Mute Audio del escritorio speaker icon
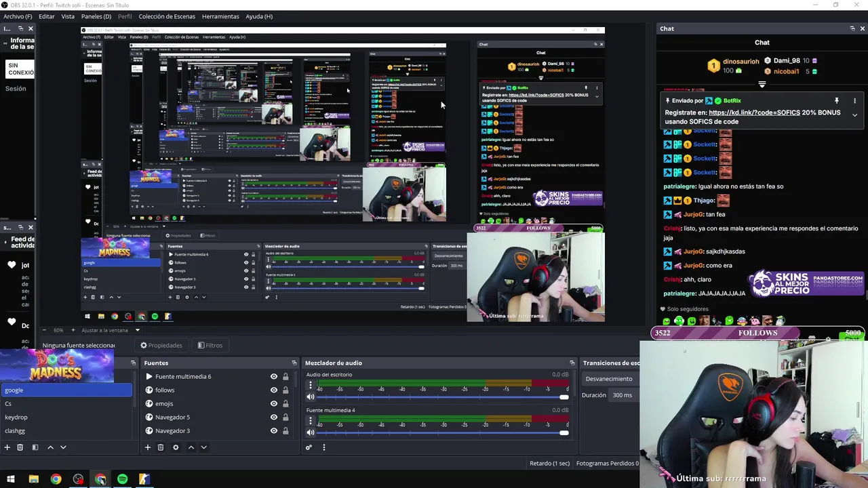Screen dimensions: 868x488 coord(311,396)
